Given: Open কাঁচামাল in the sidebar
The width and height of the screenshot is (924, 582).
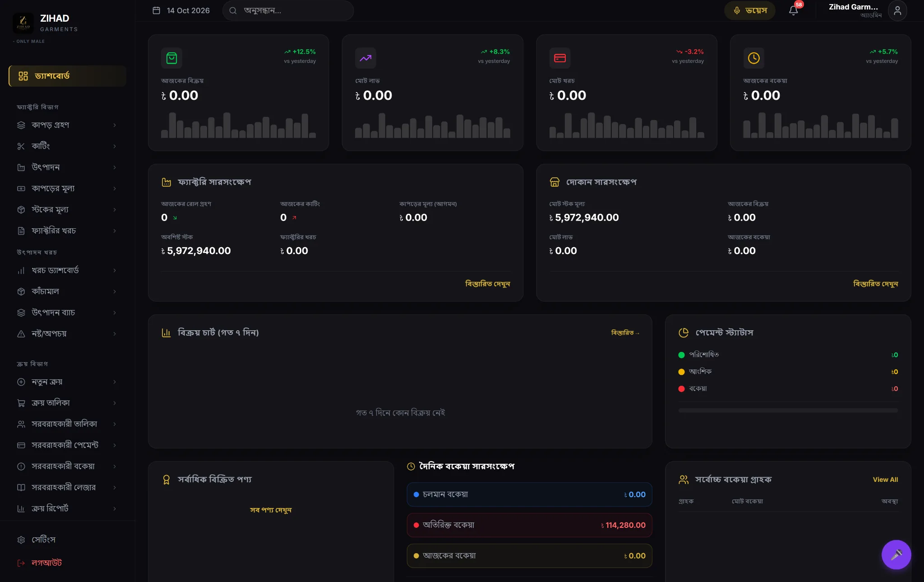Looking at the screenshot, I should click(67, 291).
